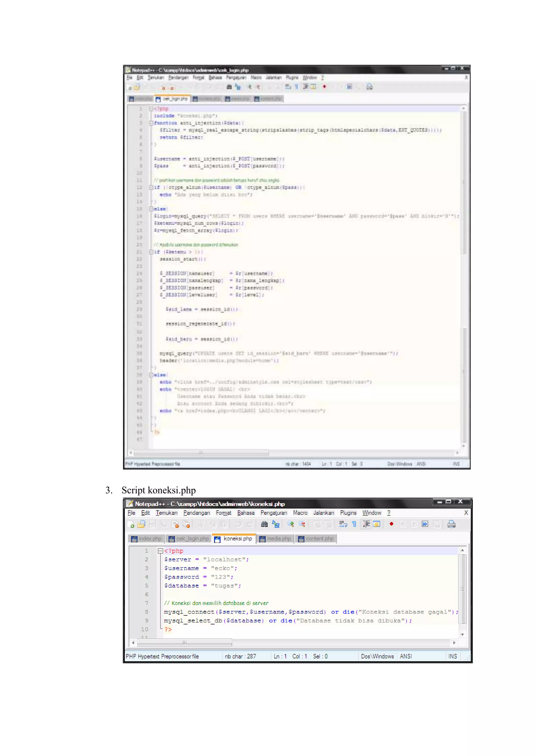Click the Find and Replace icon

pos(276,524)
